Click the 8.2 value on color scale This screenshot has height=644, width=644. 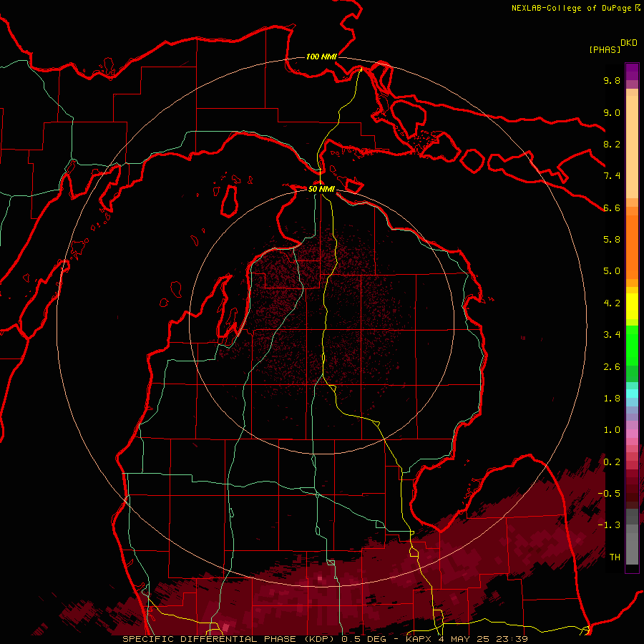612,144
